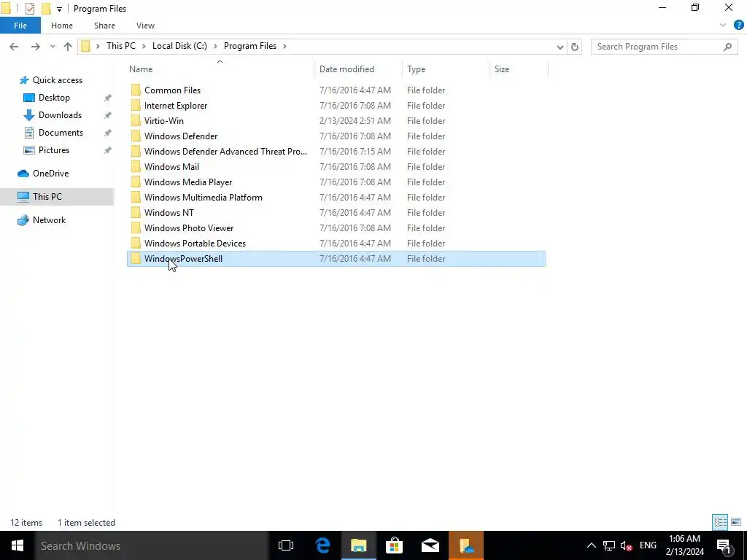Expand the chevron after This PC breadcrumb
This screenshot has width=747, height=560.
144,46
